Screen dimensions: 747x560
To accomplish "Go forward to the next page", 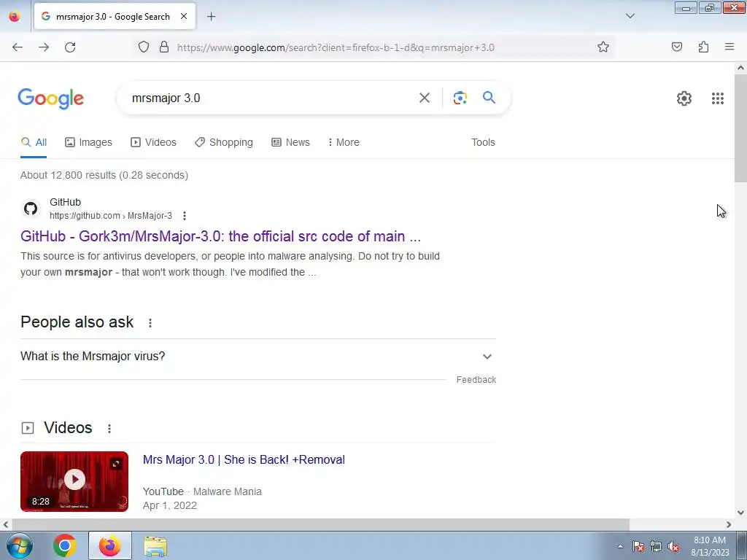I will point(44,47).
